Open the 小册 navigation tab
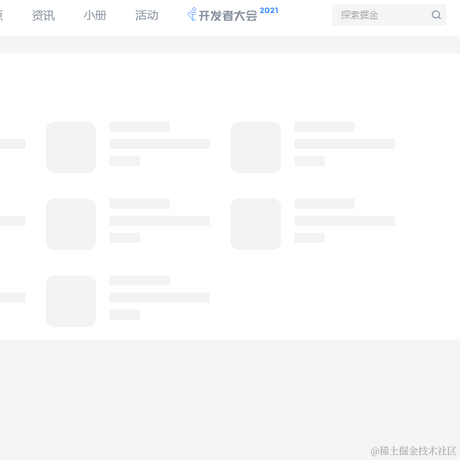The height and width of the screenshot is (460, 460). coord(95,15)
